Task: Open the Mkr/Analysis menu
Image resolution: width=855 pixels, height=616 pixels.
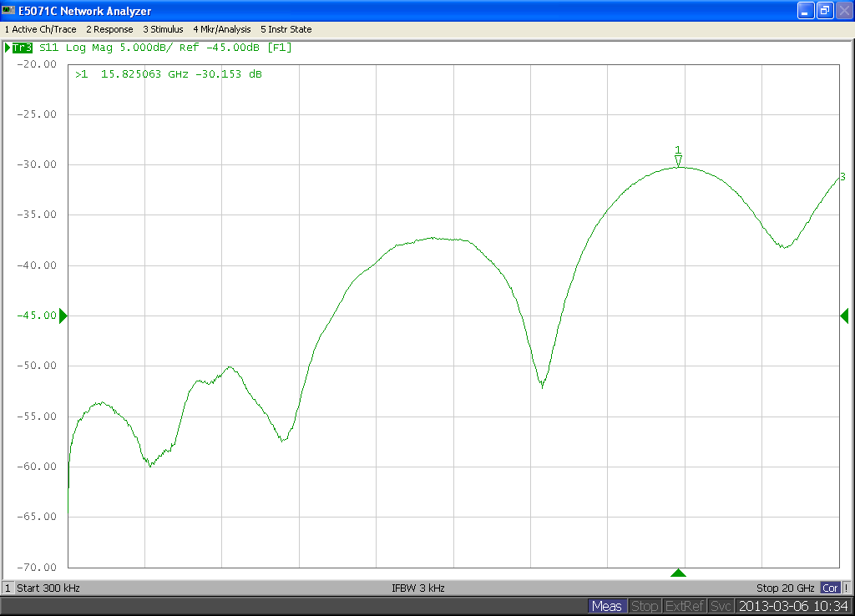Action: click(222, 29)
